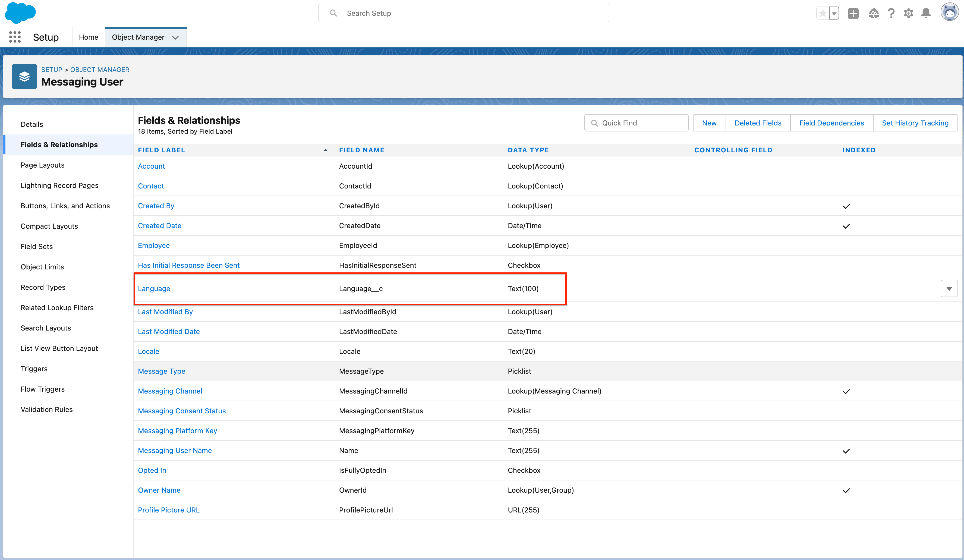This screenshot has height=560, width=964.
Task: Sort by the Indexed column header
Action: pyautogui.click(x=859, y=150)
